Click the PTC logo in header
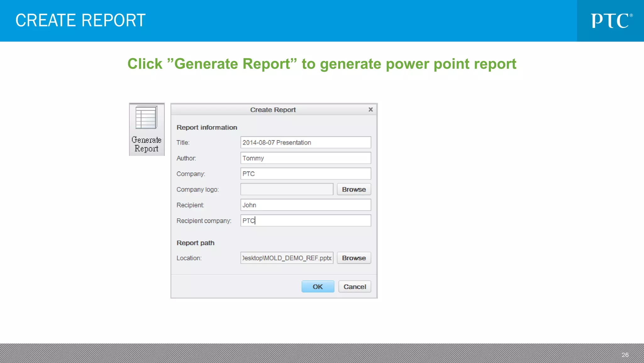The height and width of the screenshot is (363, 644). tap(611, 21)
